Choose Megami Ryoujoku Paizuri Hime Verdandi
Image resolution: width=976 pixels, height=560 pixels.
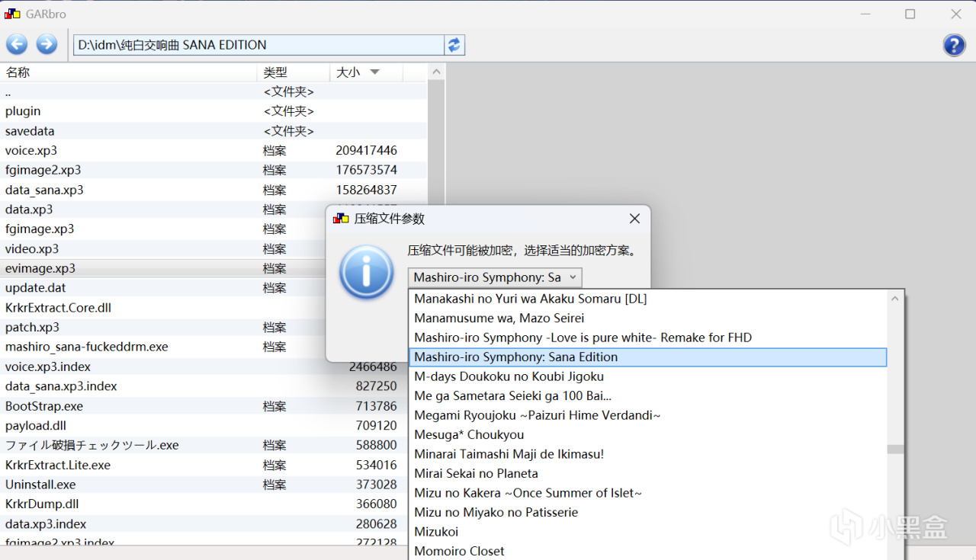pos(648,415)
